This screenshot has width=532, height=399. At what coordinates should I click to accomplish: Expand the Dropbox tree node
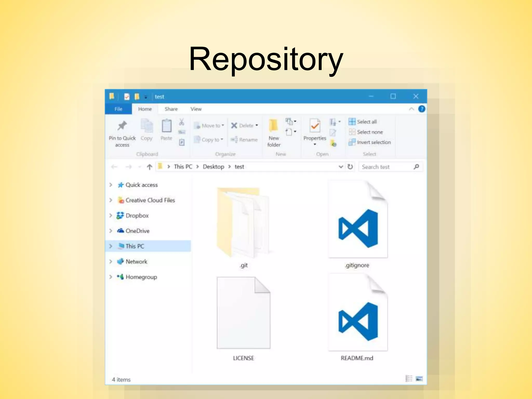pyautogui.click(x=111, y=216)
